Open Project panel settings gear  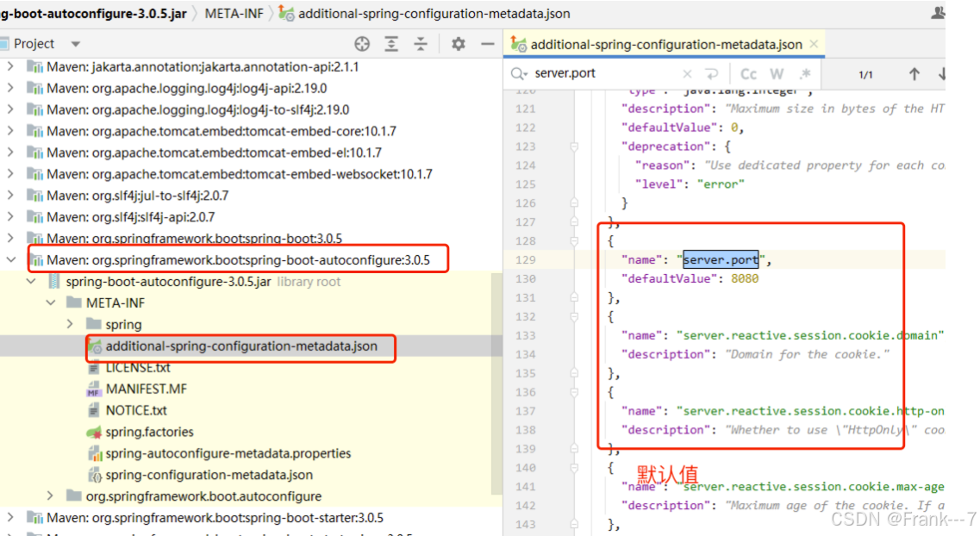coord(459,44)
